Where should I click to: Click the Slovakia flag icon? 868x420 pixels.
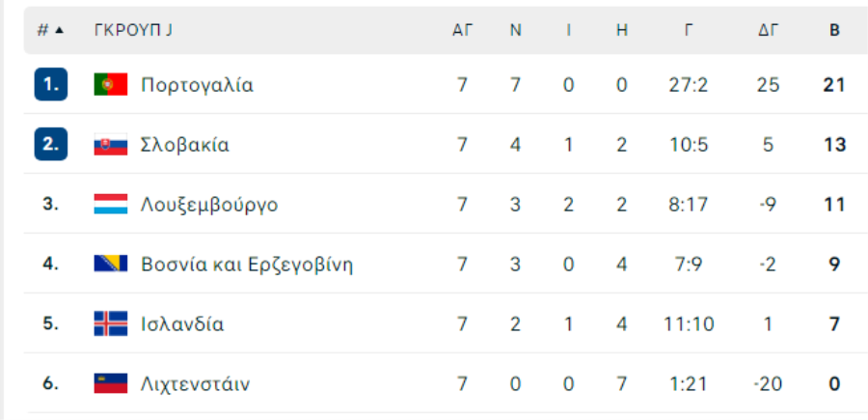coord(110,145)
